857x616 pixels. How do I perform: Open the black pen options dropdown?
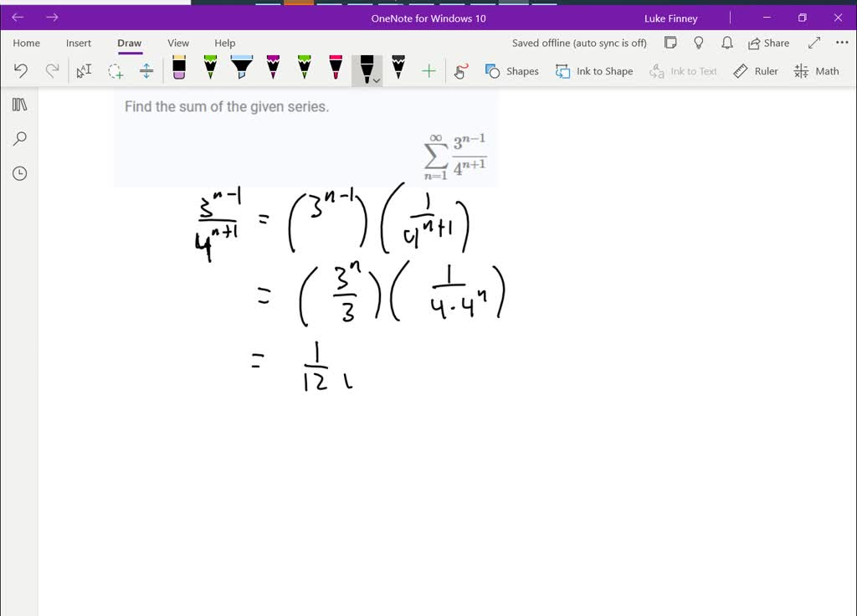tap(377, 81)
